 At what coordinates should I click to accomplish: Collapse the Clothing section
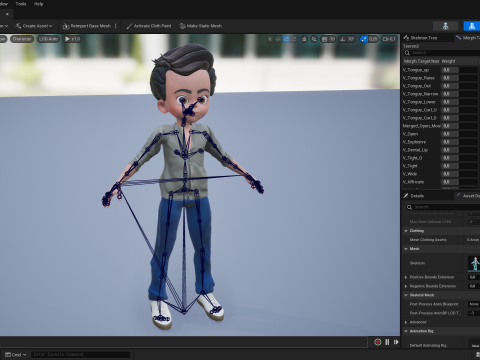coord(406,231)
